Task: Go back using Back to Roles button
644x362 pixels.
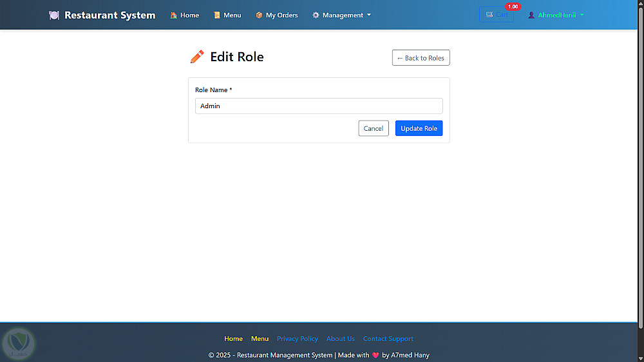Action: pos(421,58)
